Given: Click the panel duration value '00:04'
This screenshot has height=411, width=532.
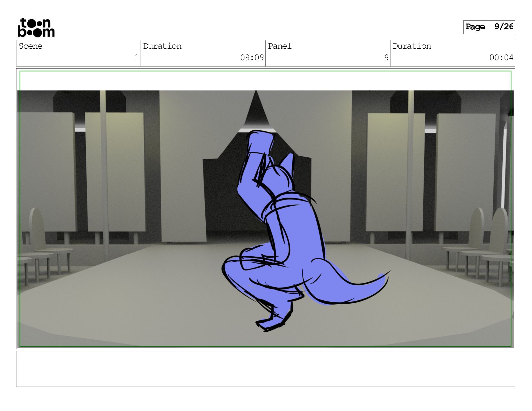Looking at the screenshot, I should (501, 58).
